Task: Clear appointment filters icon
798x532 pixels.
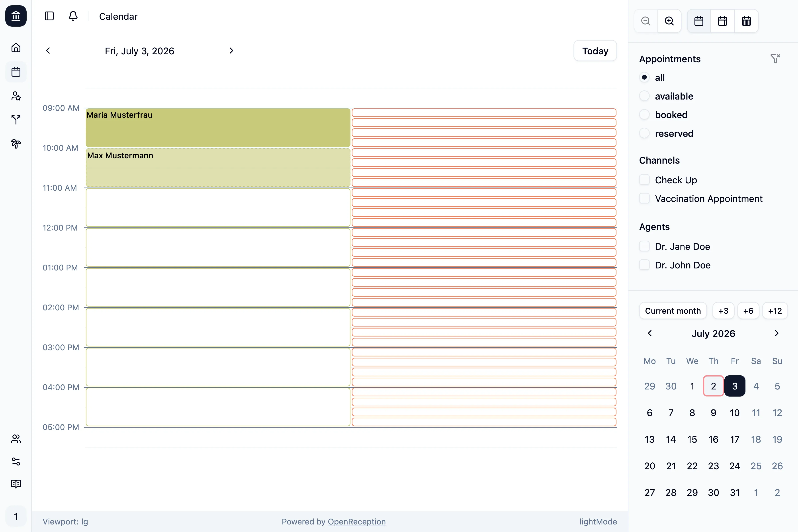Action: (x=775, y=59)
